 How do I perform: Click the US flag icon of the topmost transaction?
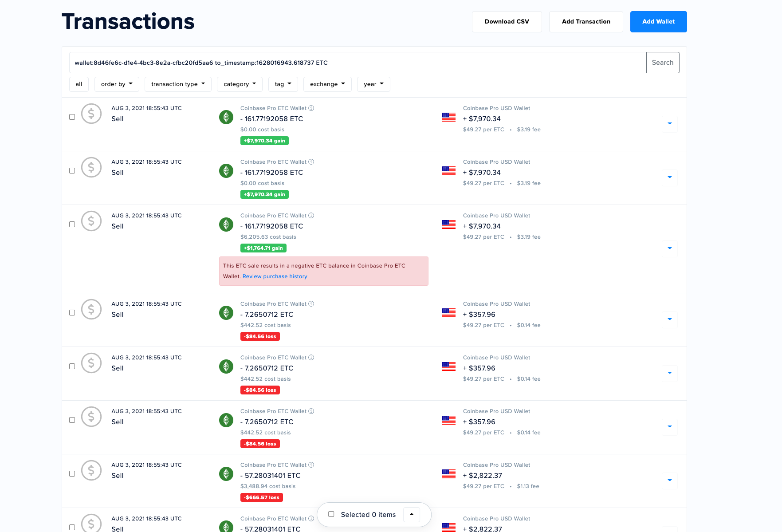click(449, 117)
